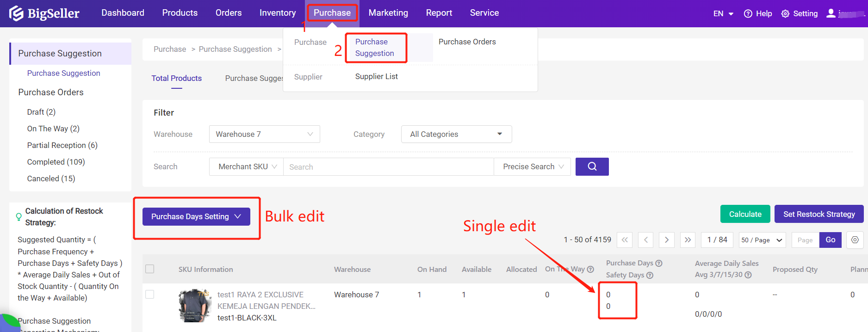
Task: Click the Purchase Suggestion breadcrumb link
Action: coord(236,49)
